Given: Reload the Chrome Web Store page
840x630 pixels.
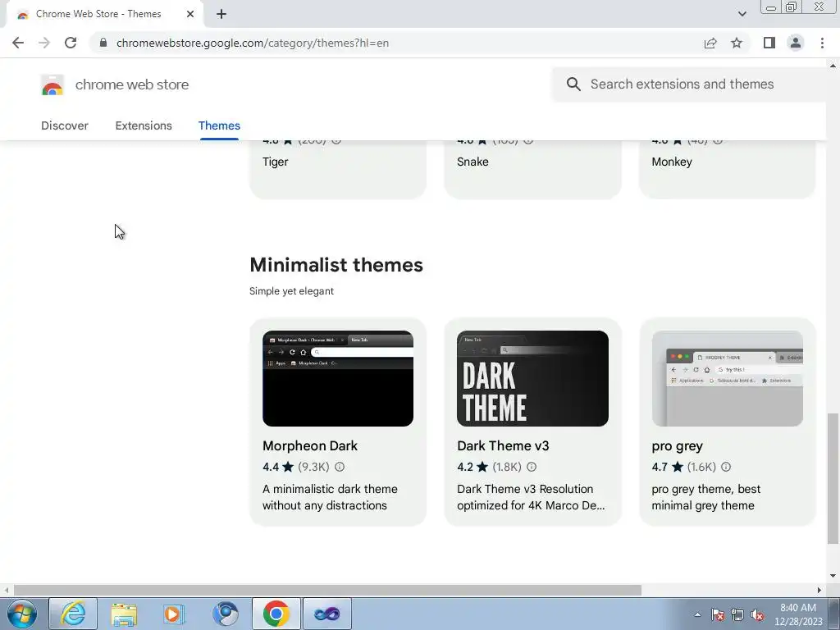Looking at the screenshot, I should [71, 43].
